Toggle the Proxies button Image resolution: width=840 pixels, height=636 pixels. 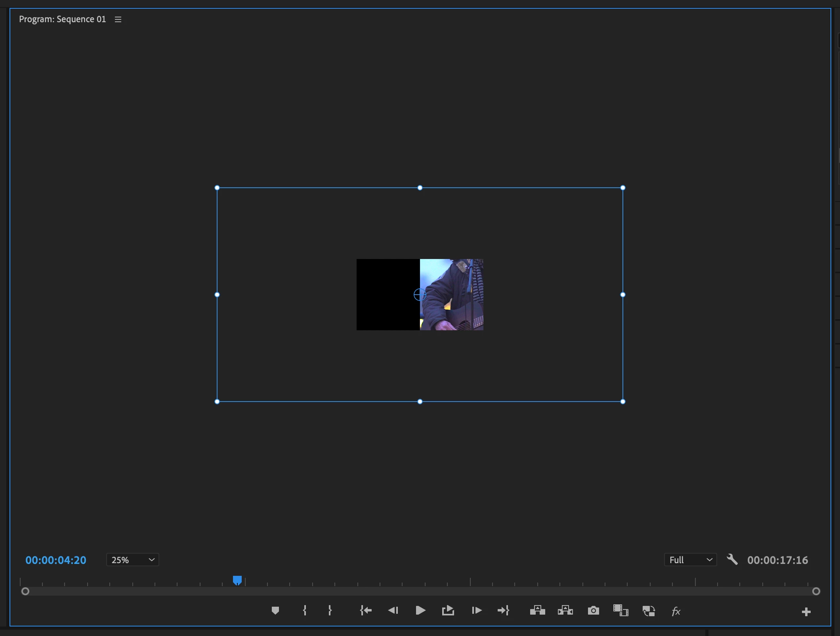tap(649, 611)
